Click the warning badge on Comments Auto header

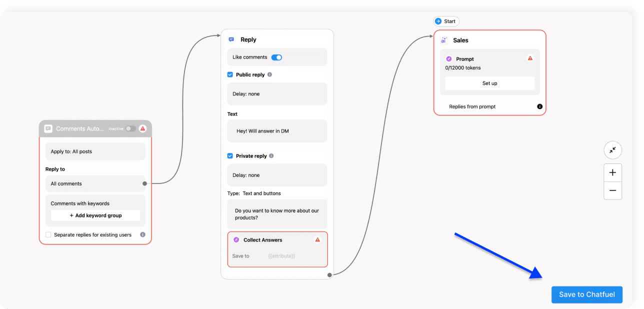[x=142, y=128]
